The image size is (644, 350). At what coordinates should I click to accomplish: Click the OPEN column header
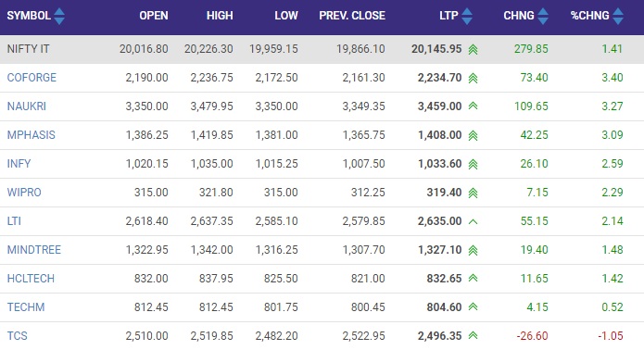(154, 16)
